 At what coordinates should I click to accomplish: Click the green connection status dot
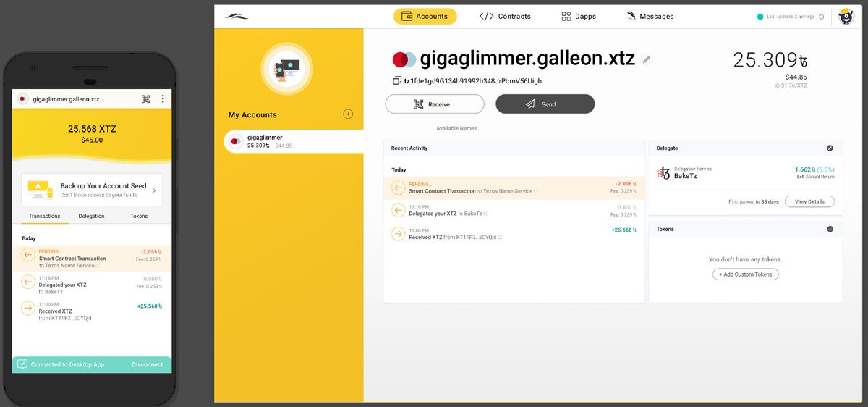[760, 17]
